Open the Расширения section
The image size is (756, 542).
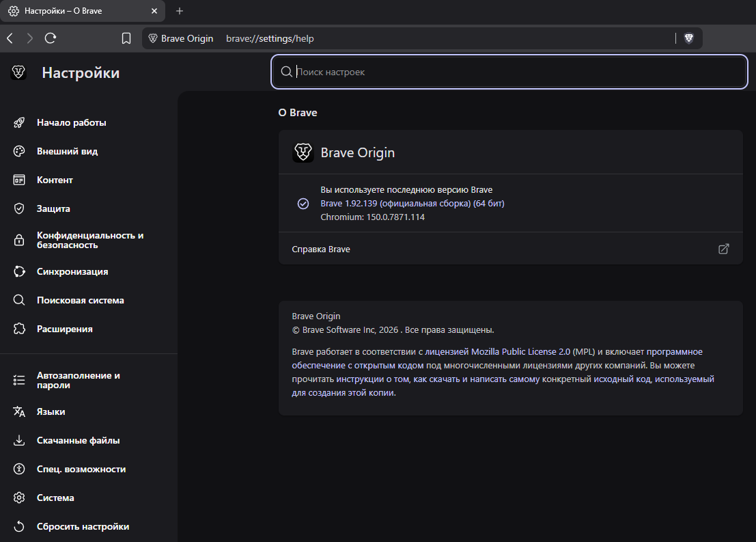(x=65, y=329)
